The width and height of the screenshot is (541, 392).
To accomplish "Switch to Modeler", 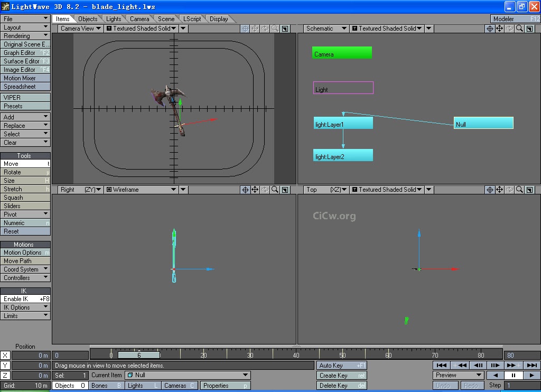I will 515,19.
